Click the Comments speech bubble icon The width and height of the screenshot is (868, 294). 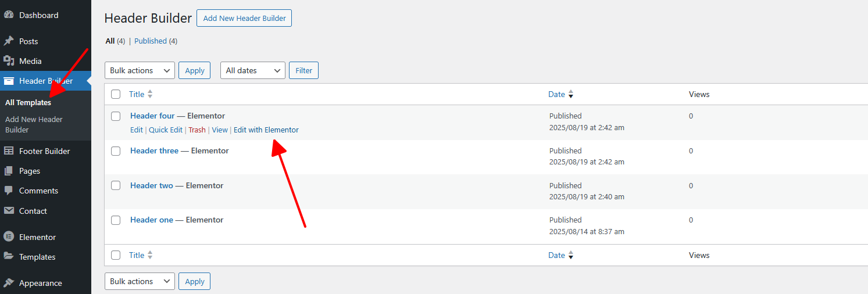(x=9, y=191)
